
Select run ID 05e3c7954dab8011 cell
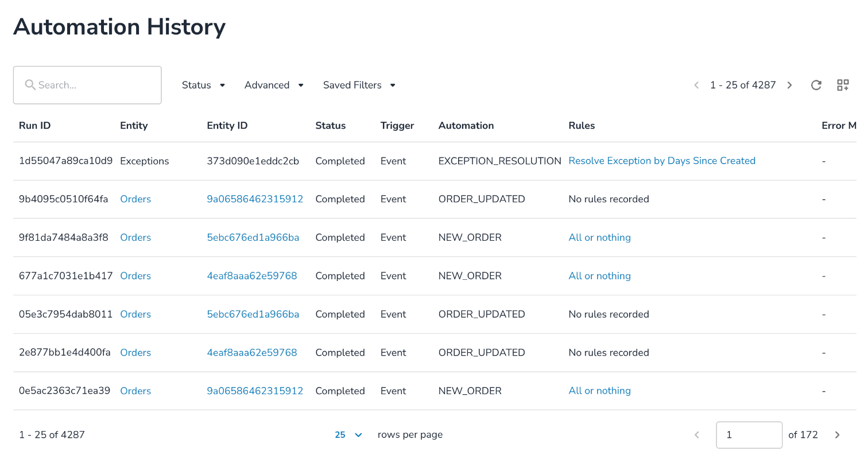[66, 314]
